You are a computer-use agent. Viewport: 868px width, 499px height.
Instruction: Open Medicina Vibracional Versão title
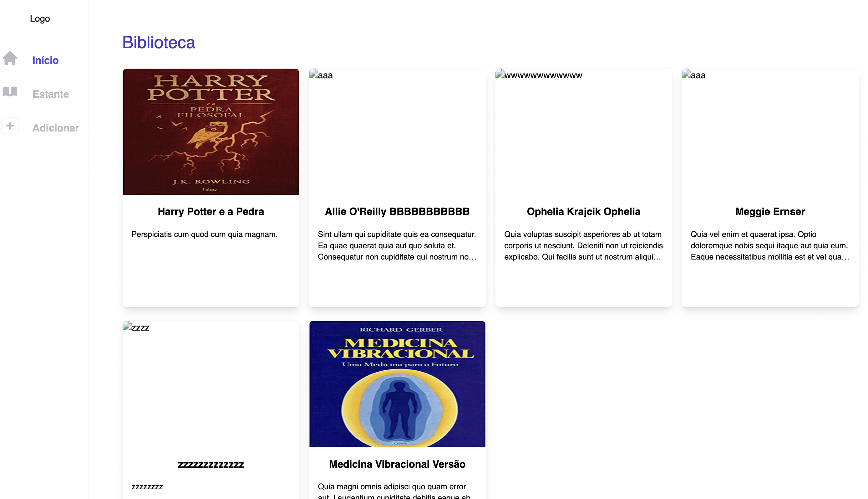click(397, 464)
